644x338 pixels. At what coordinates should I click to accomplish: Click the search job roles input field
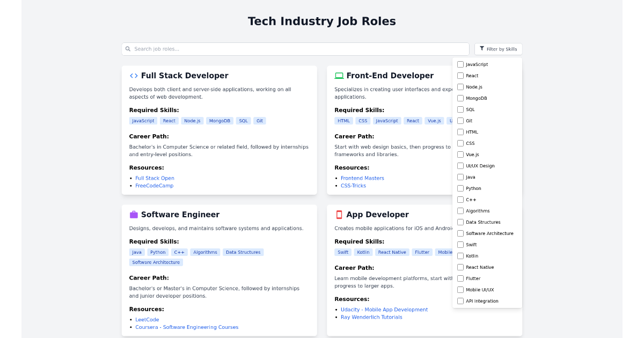295,48
